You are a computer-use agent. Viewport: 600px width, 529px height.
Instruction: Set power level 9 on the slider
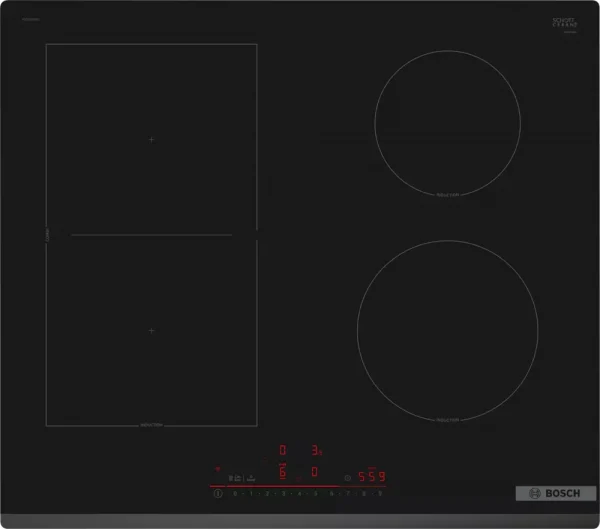pos(380,494)
